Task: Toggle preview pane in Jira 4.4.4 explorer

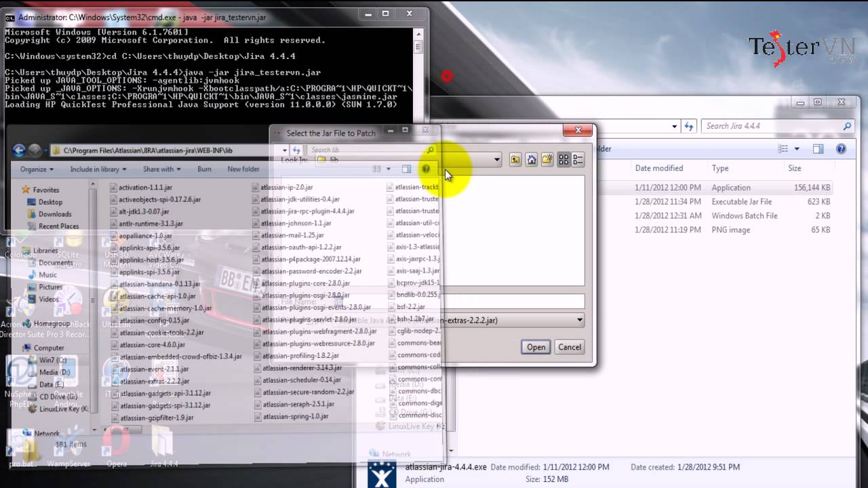Action: tap(818, 149)
